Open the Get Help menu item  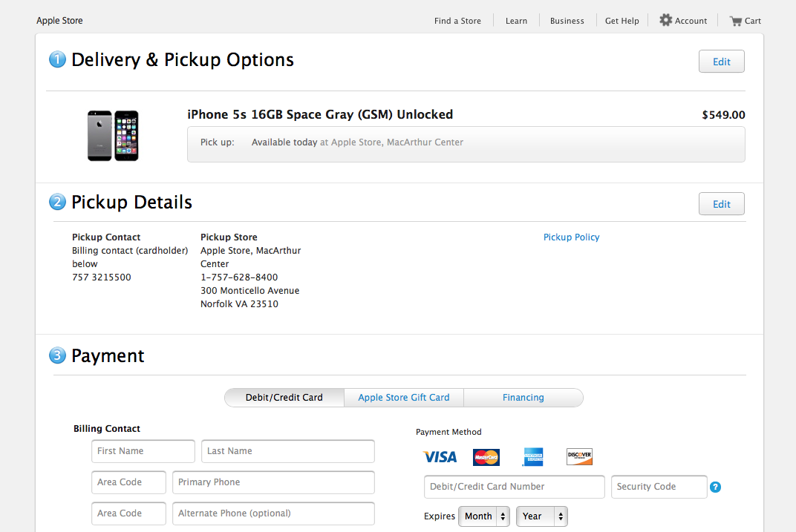[x=622, y=21]
